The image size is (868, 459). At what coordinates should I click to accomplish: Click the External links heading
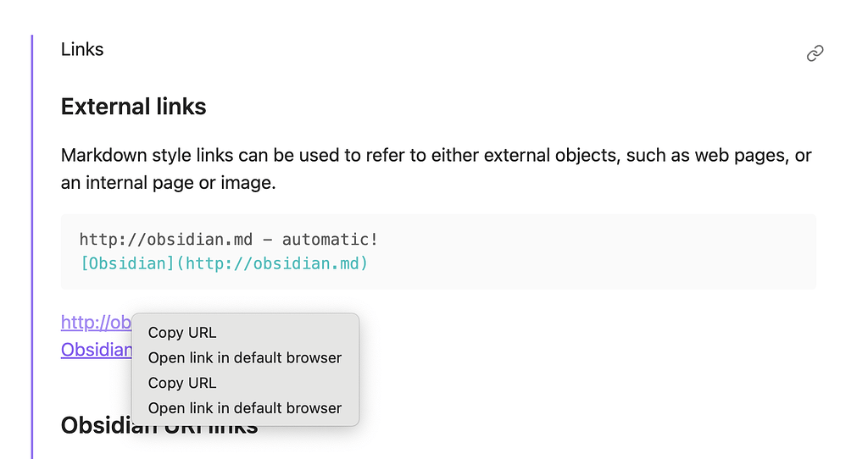[133, 106]
